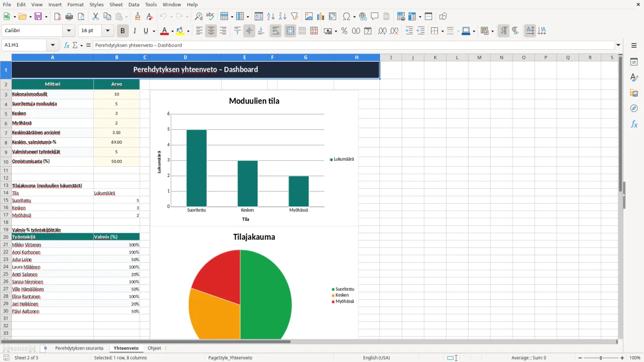Insert hyperlink toolbar icon
The height and width of the screenshot is (362, 644).
pos(363,17)
